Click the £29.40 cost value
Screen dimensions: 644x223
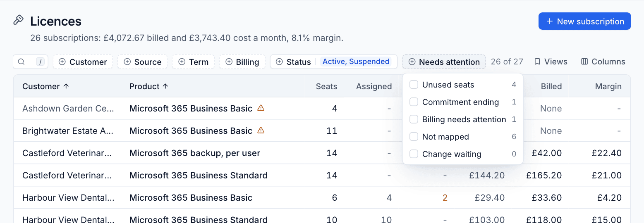point(490,197)
